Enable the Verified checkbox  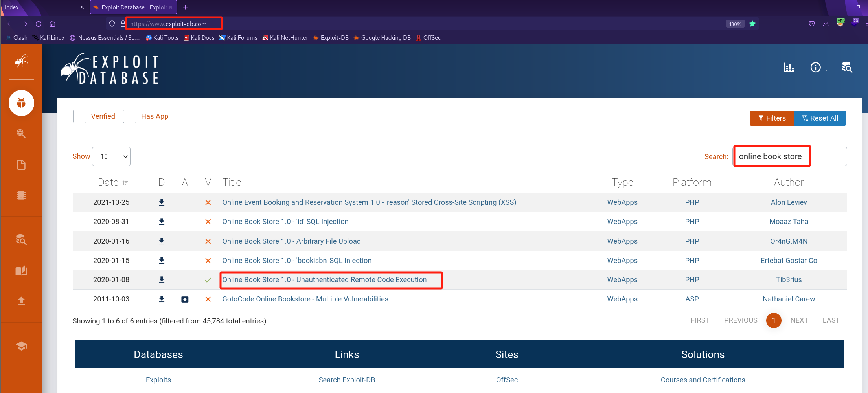80,116
